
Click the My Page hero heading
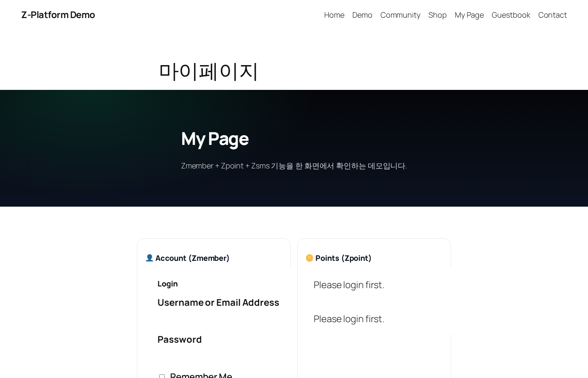[215, 139]
